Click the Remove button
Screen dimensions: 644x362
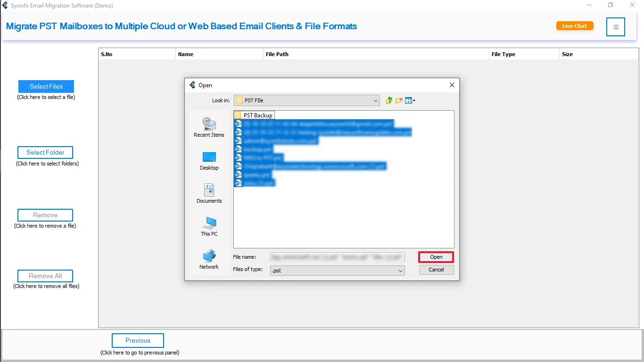coord(45,215)
